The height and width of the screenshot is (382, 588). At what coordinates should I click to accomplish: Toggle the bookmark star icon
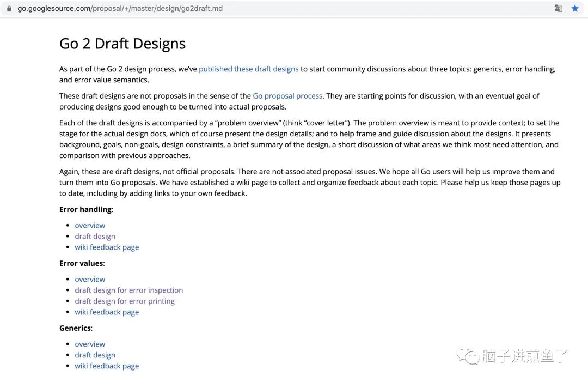(575, 8)
